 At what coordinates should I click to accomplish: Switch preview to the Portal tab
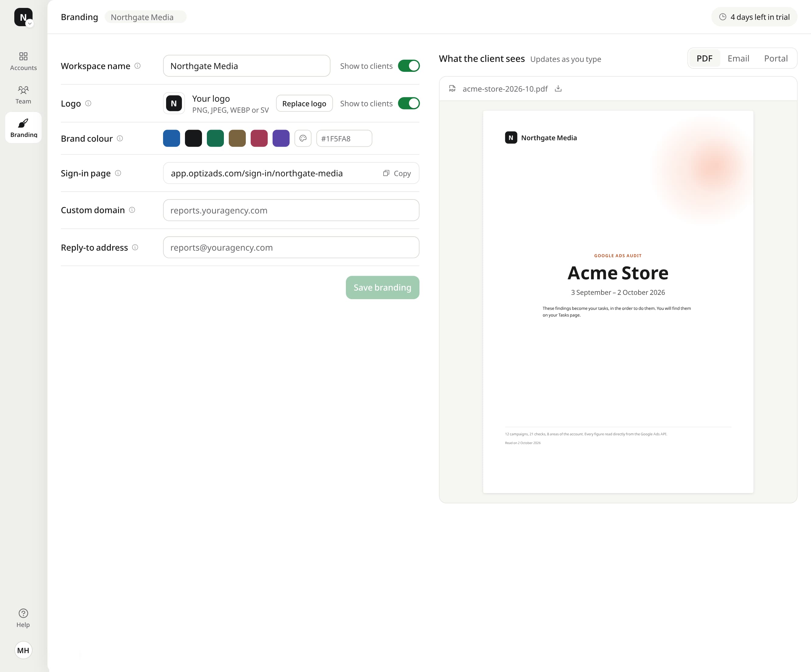(776, 58)
